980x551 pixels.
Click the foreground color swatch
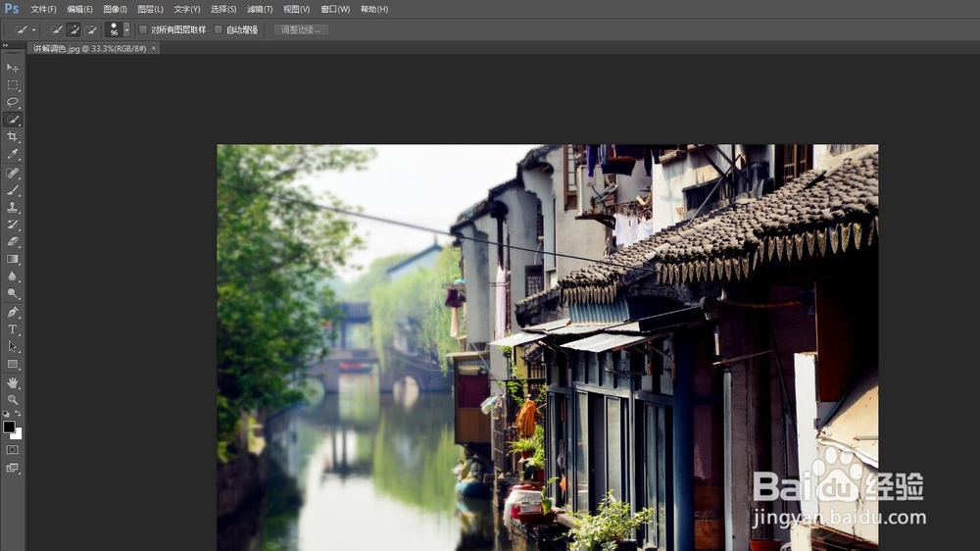pos(9,426)
